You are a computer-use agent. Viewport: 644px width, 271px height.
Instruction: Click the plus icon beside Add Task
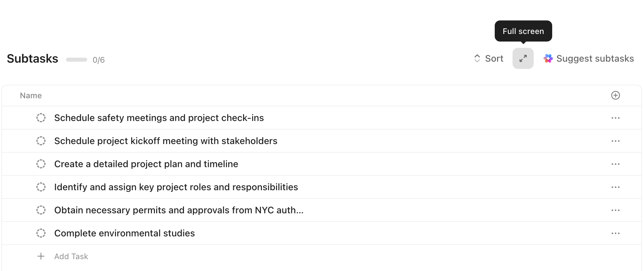(x=41, y=256)
